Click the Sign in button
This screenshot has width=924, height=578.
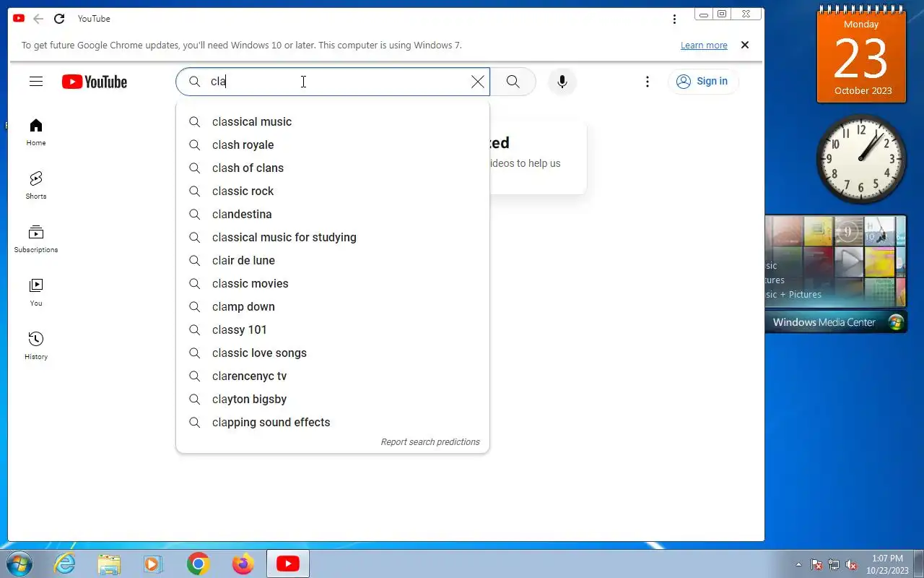[x=702, y=82]
